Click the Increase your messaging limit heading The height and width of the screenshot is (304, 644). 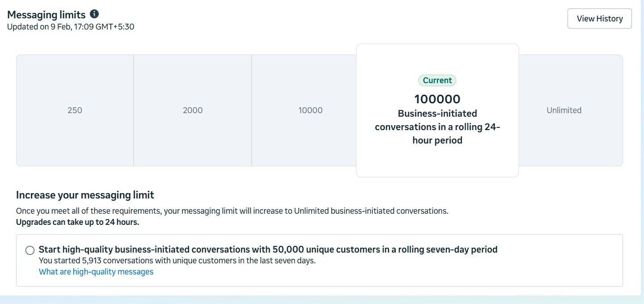85,195
